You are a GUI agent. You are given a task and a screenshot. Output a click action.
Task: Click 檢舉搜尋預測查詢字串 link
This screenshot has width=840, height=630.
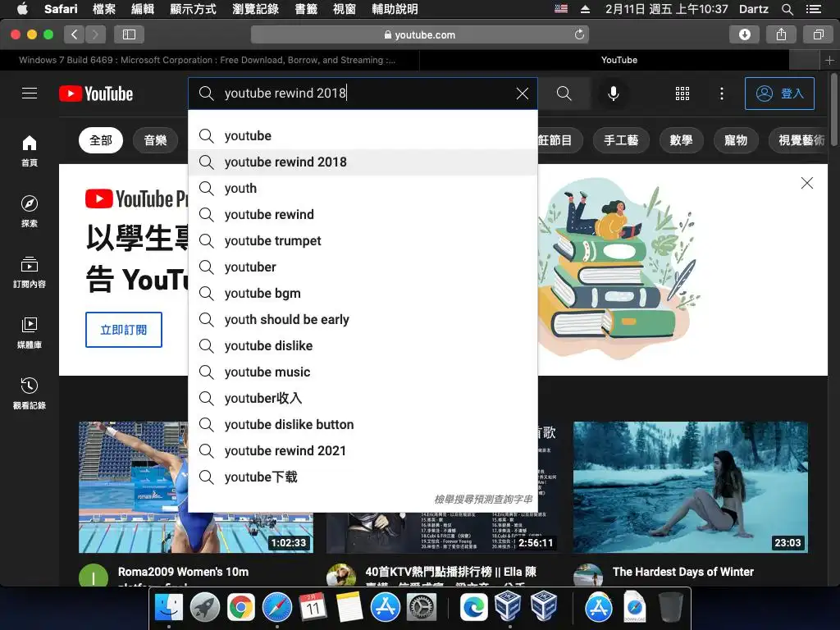click(x=482, y=500)
